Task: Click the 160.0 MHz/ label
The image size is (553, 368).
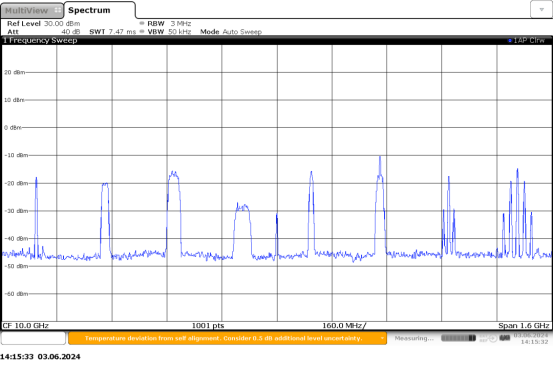Action: point(344,326)
